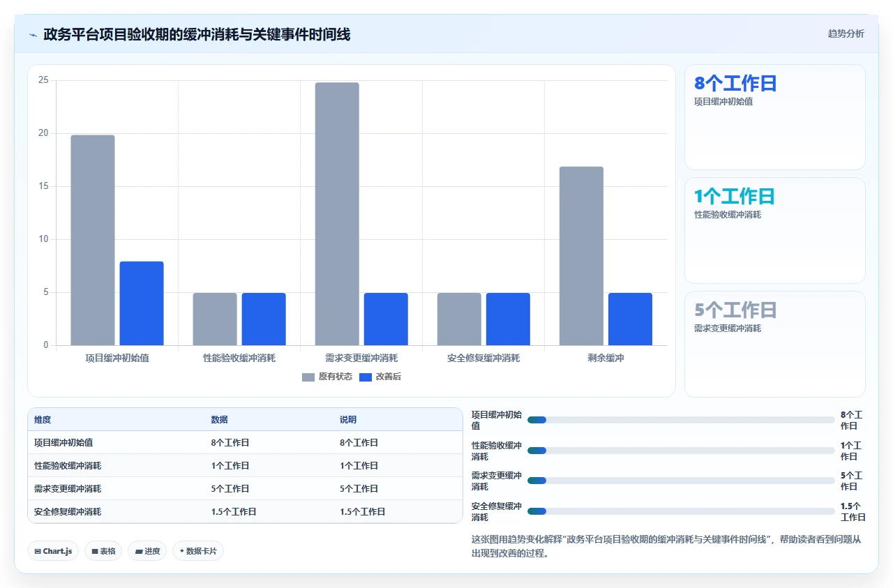This screenshot has height=588, width=893.
Task: Click the blue 项目缓冲初始值 bar in chart
Action: pyautogui.click(x=142, y=303)
